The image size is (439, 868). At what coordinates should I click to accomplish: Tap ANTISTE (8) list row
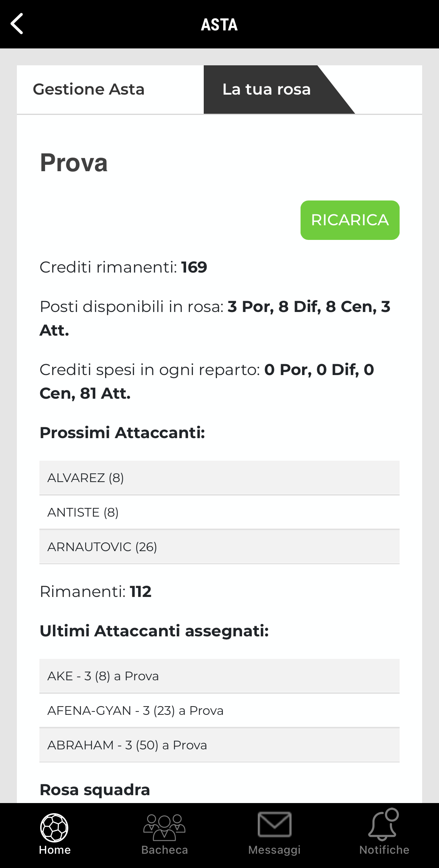point(219,512)
